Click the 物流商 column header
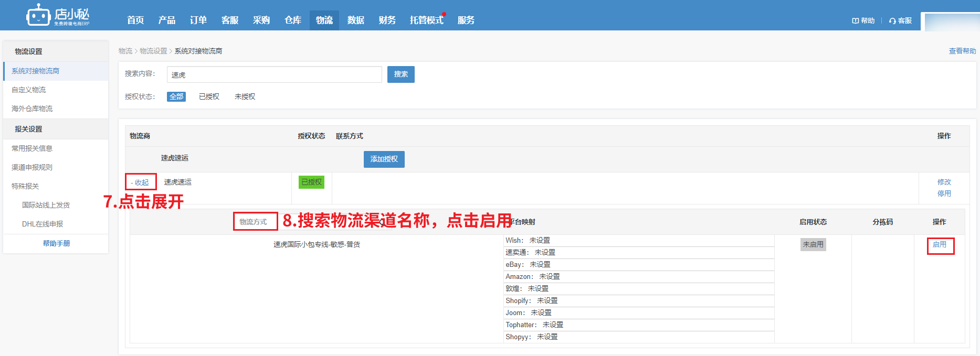980x356 pixels. point(140,136)
